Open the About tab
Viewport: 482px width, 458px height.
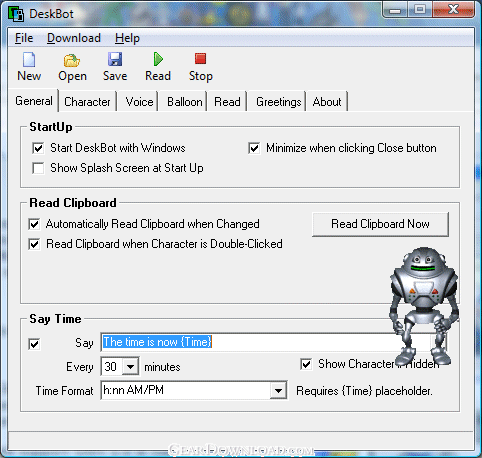coord(327,102)
